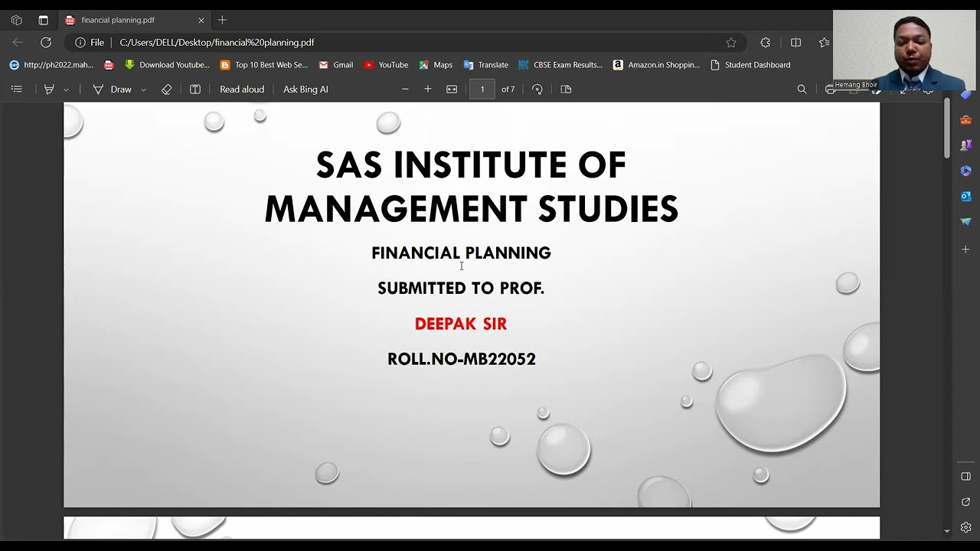Open Top 10 Best Web Se... bookmark
Image resolution: width=980 pixels, height=551 pixels.
263,65
